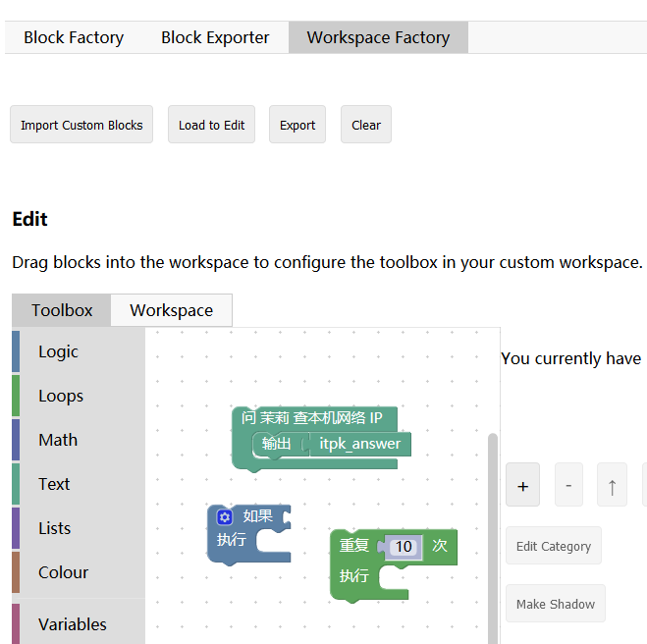Screen dimensions: 647x644
Task: Open the Colour toolbox category
Action: pyautogui.click(x=79, y=572)
